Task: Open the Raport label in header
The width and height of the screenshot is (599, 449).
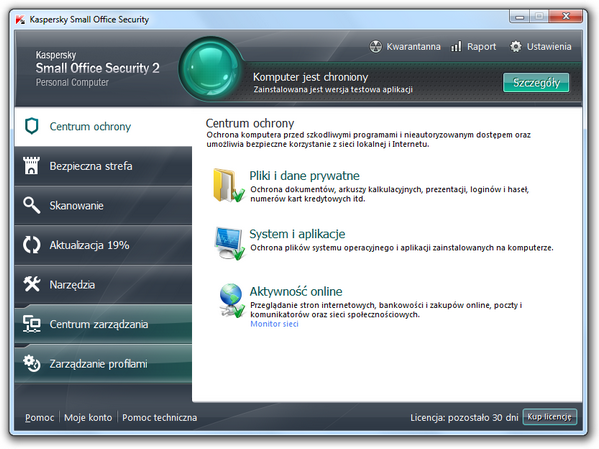Action: point(481,47)
